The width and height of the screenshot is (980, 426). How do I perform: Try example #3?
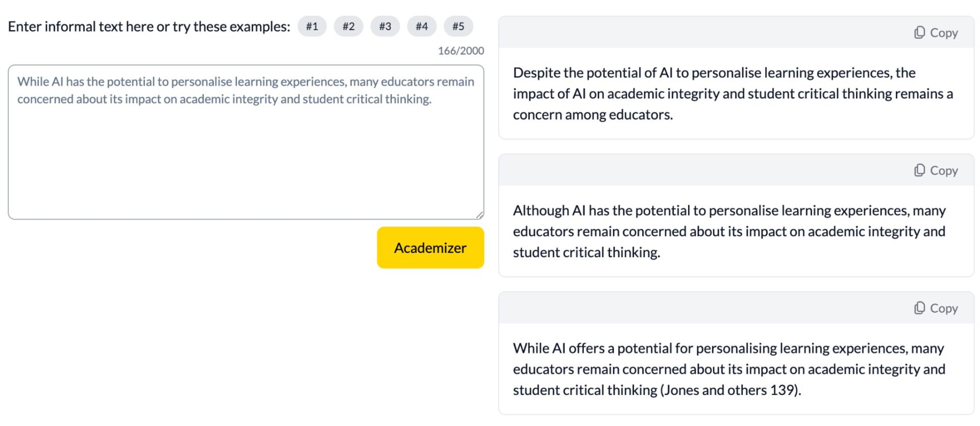(385, 27)
